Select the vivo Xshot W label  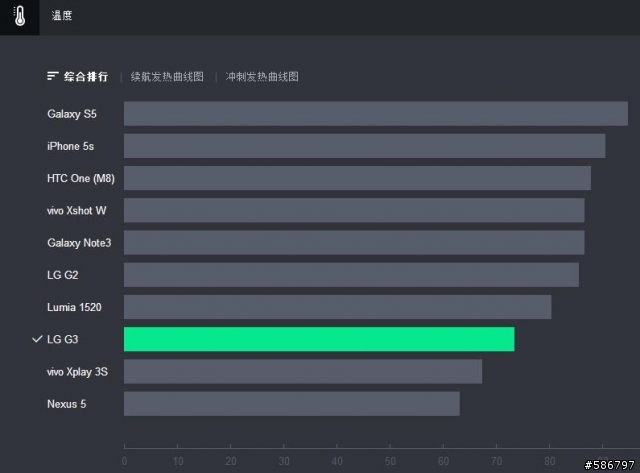[77, 211]
